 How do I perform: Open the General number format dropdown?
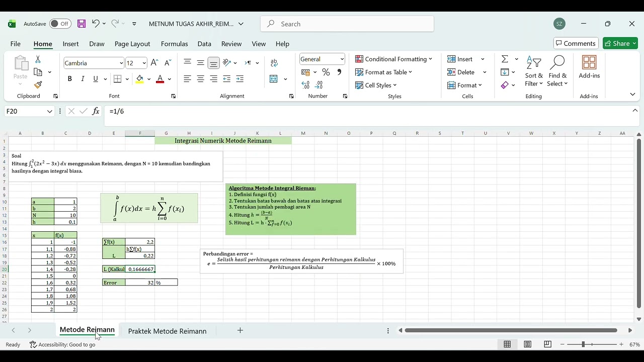[342, 59]
